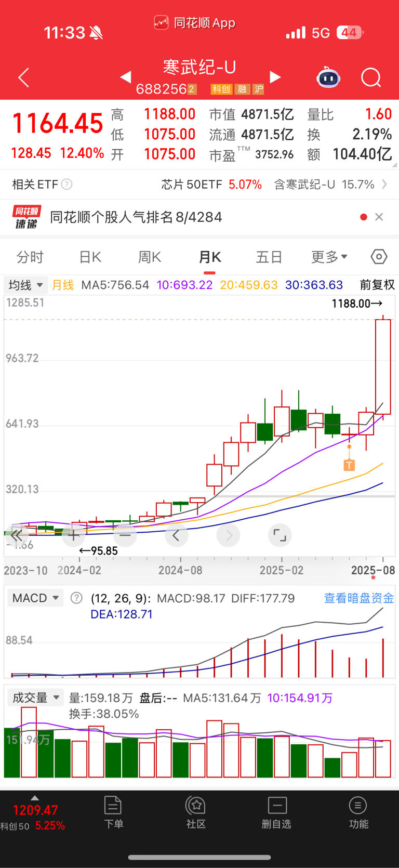Image resolution: width=399 pixels, height=868 pixels.
Task: Move chart right with arrow button
Action: click(229, 535)
